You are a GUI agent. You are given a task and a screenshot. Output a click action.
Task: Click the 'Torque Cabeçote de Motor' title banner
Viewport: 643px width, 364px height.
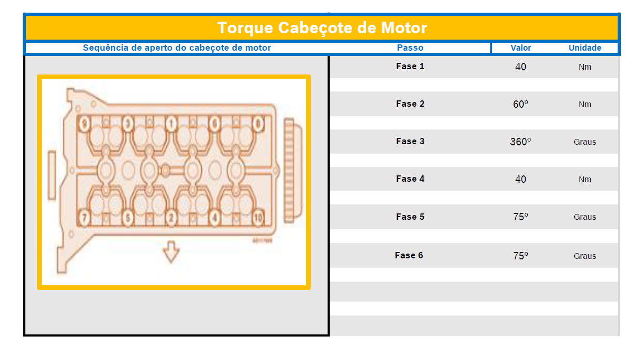pos(321,27)
